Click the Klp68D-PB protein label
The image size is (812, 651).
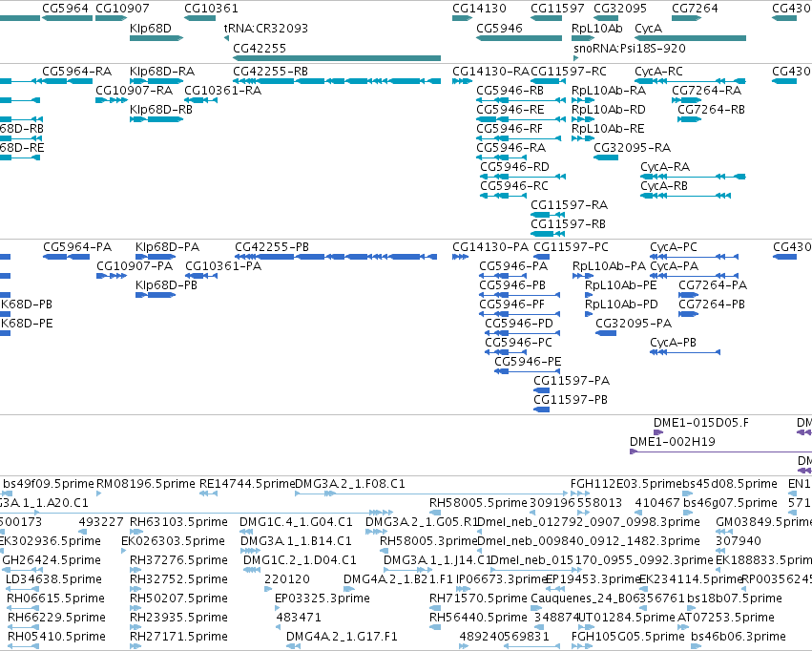click(x=166, y=285)
